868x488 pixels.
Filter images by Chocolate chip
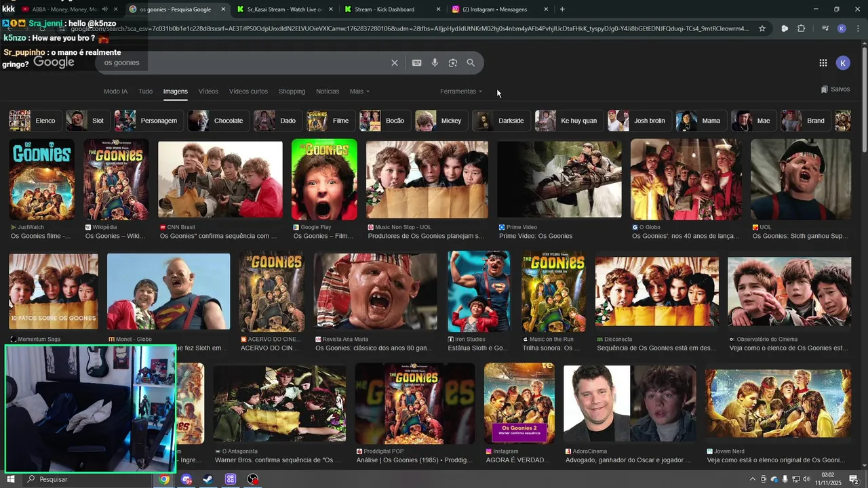click(219, 121)
